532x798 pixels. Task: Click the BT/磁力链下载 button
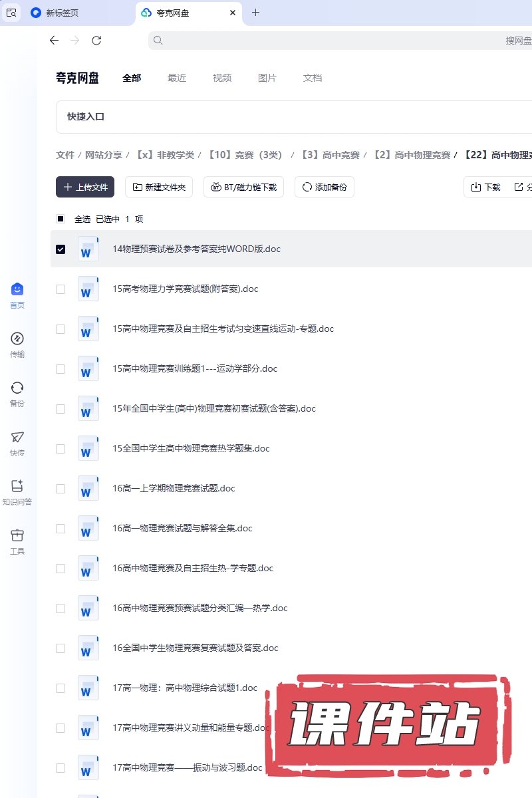[243, 188]
